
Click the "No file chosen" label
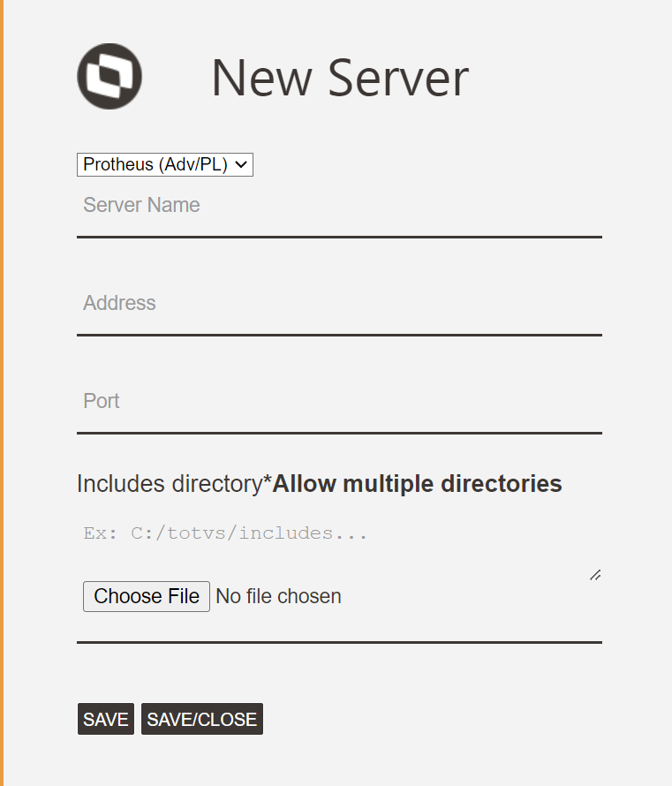(278, 597)
